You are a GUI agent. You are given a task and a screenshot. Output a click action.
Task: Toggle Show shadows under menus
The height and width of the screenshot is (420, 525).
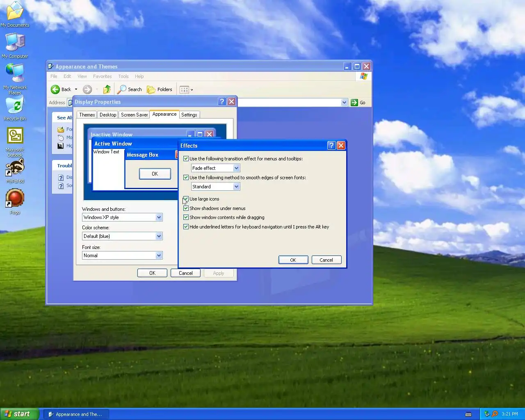(x=186, y=208)
